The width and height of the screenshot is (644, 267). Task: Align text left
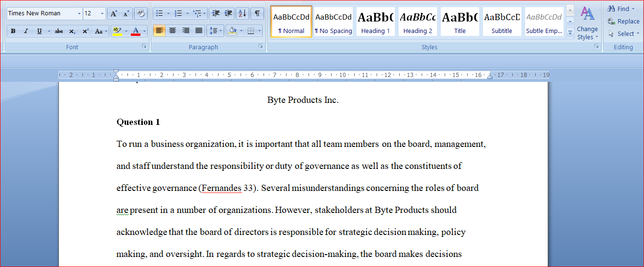pos(160,31)
